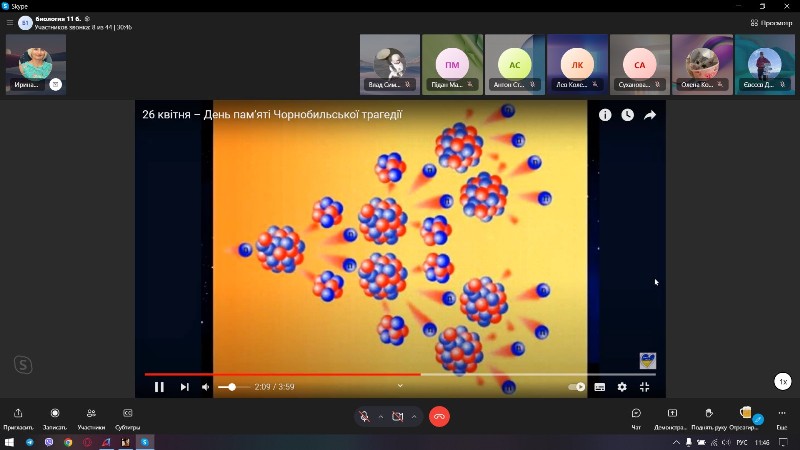Image resolution: width=800 pixels, height=450 pixels.
Task: End the call with red button
Action: [439, 416]
